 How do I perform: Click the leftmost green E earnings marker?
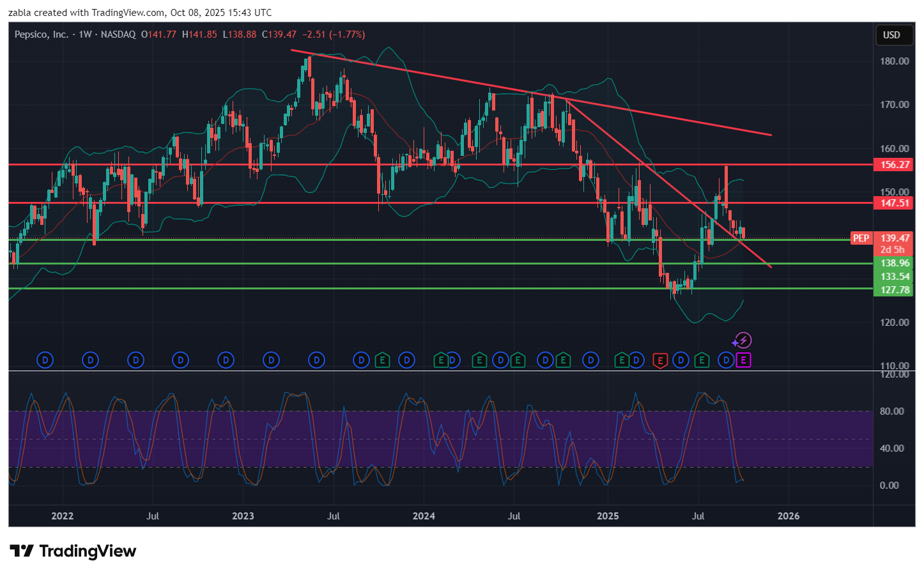[x=382, y=361]
